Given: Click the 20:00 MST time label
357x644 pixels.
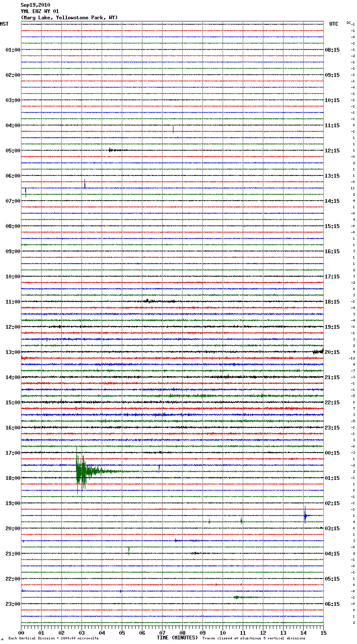Looking at the screenshot, I should click(13, 529).
